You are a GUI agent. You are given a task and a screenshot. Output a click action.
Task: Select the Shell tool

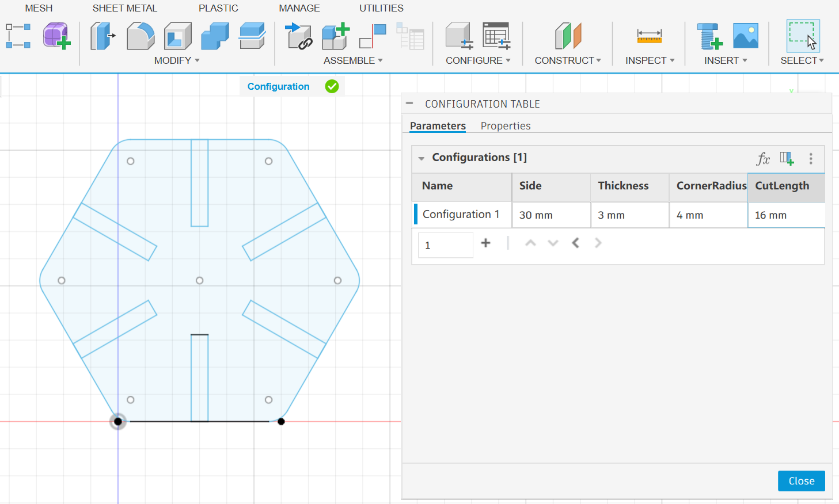(177, 36)
